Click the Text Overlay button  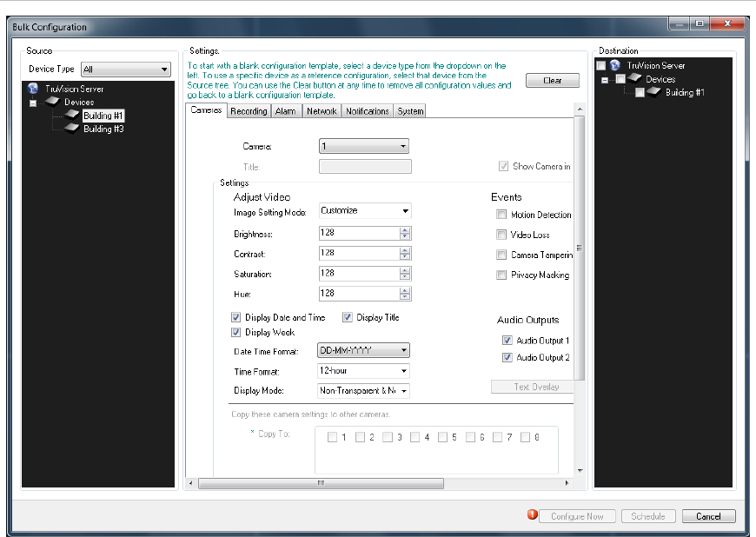(x=533, y=387)
